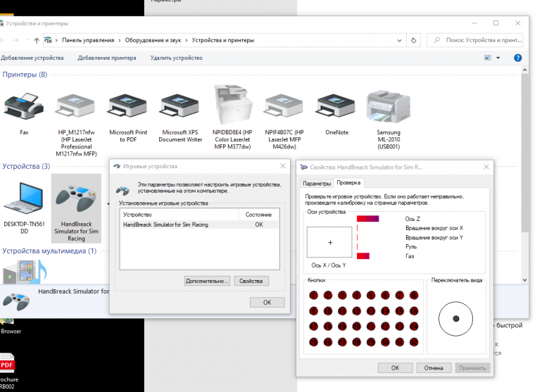Select the multimedia device icon

[x=25, y=272]
